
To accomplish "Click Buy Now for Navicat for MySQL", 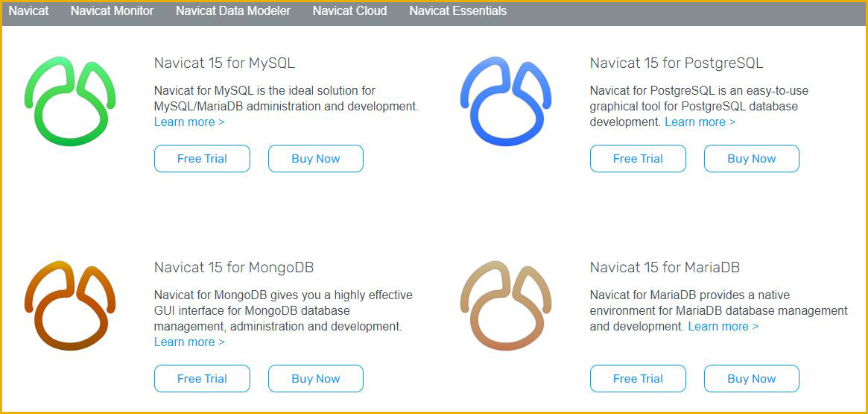I will pyautogui.click(x=316, y=158).
